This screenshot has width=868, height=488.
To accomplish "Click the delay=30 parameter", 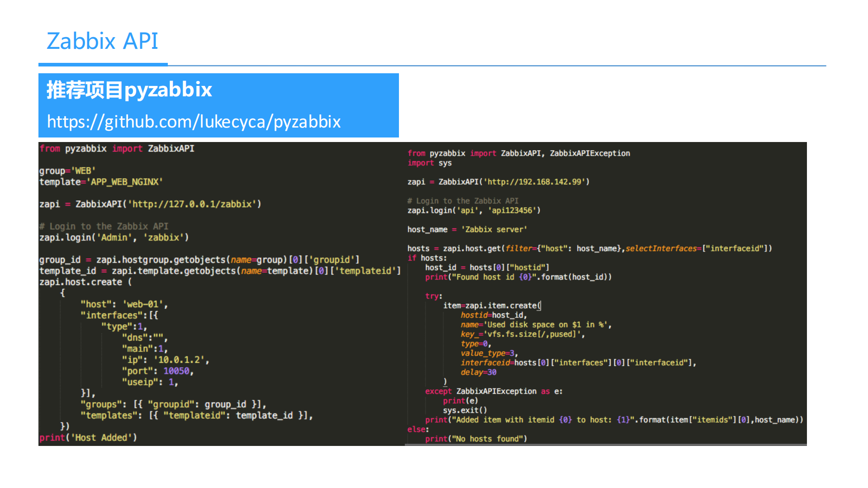I will (x=479, y=372).
